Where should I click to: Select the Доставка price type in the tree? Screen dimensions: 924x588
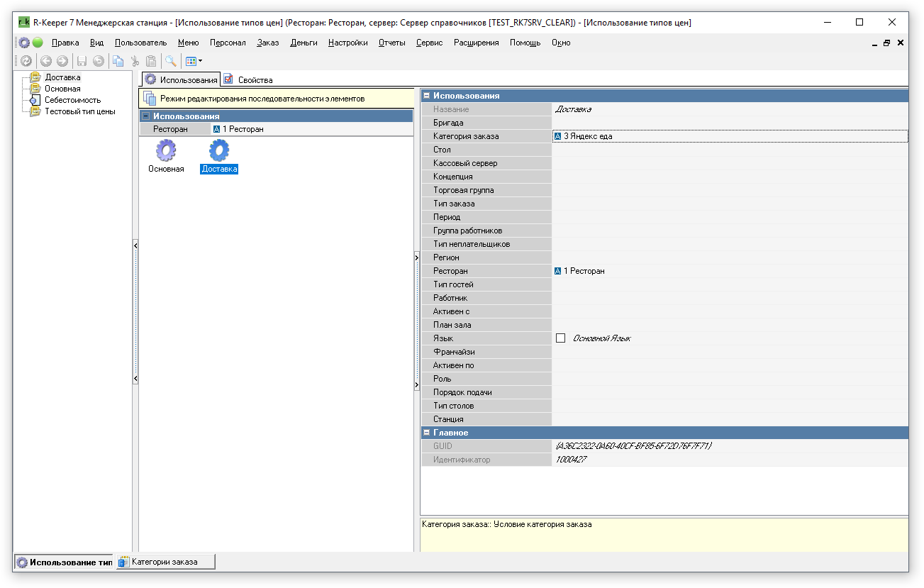(62, 77)
